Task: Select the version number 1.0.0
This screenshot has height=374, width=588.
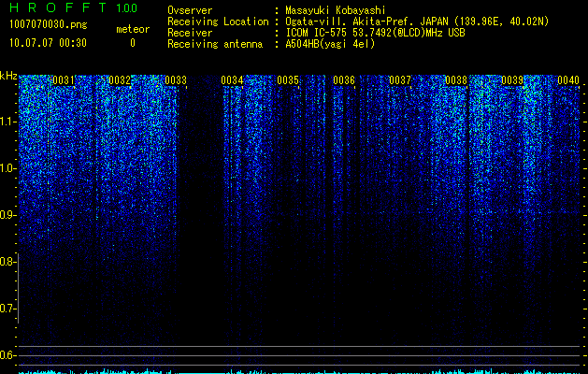Action: point(127,8)
